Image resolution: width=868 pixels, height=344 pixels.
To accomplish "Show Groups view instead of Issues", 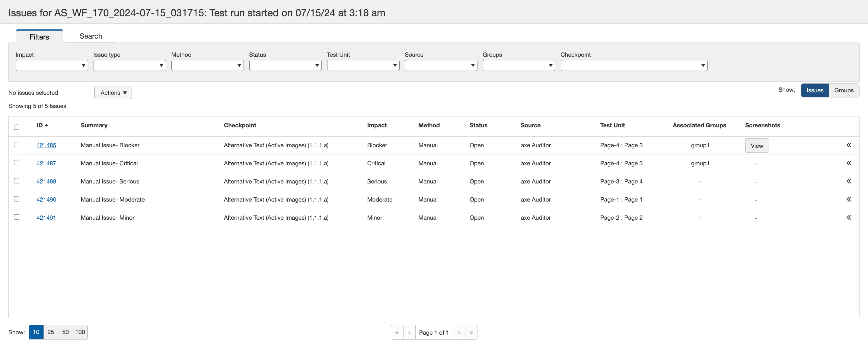I will coord(843,90).
